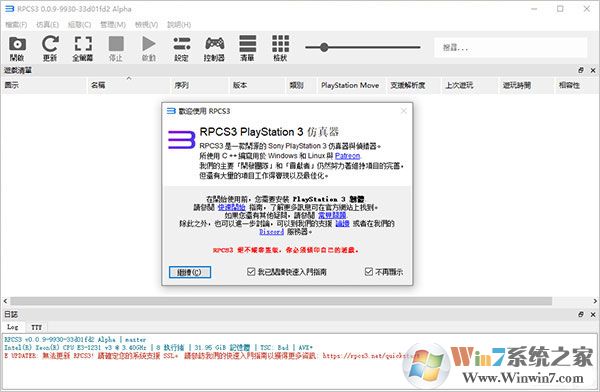Float the log (日誌) panel
This screenshot has width=600, height=392.
(x=581, y=314)
